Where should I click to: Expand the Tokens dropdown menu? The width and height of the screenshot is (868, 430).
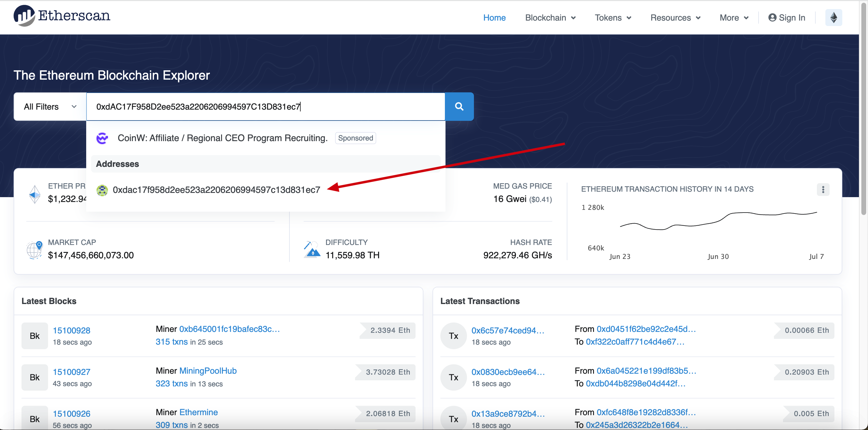(612, 18)
